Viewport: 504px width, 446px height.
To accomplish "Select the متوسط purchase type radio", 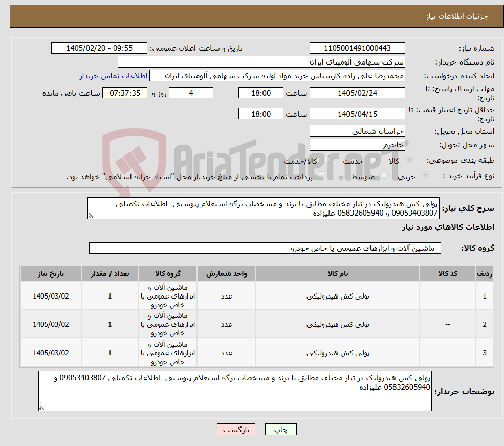I will [x=384, y=175].
